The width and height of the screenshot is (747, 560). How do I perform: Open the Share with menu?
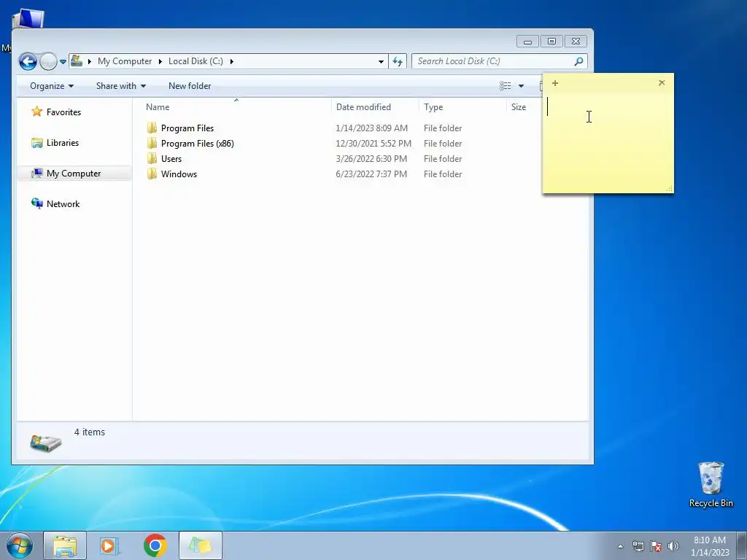tap(120, 86)
